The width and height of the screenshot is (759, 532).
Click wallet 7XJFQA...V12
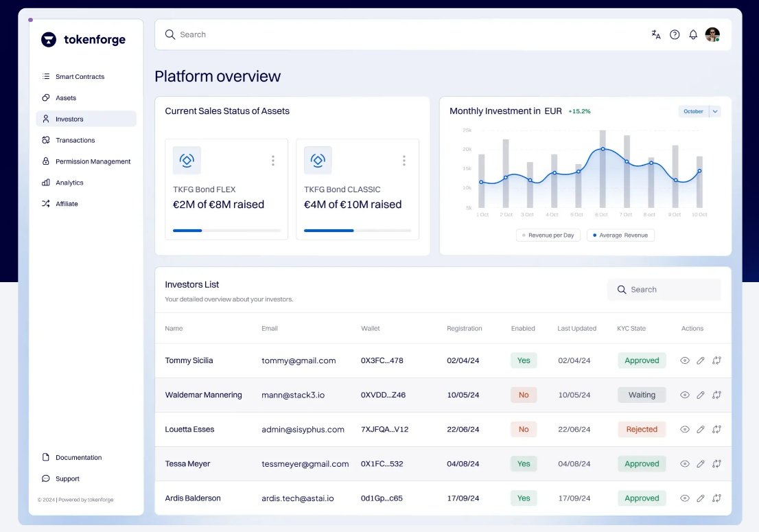384,429
